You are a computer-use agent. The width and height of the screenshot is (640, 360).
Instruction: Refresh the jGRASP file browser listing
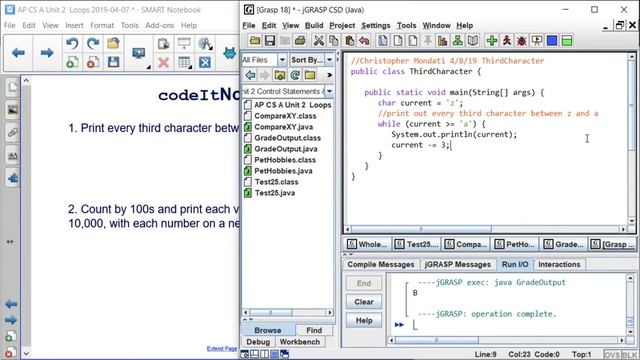coord(295,75)
